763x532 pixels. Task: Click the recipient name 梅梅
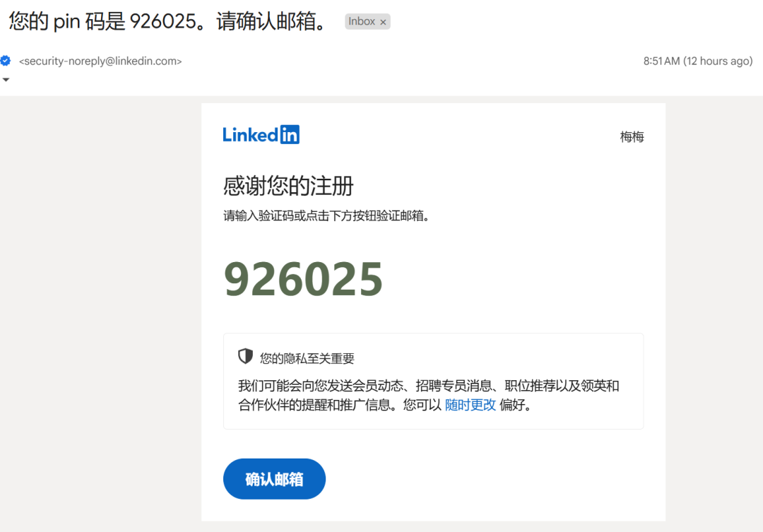point(632,136)
